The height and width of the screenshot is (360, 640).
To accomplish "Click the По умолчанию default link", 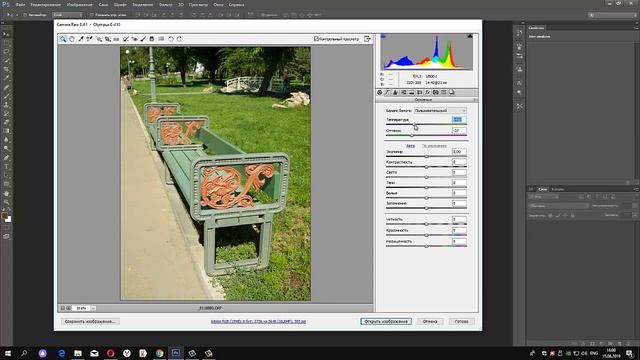I will [x=434, y=146].
